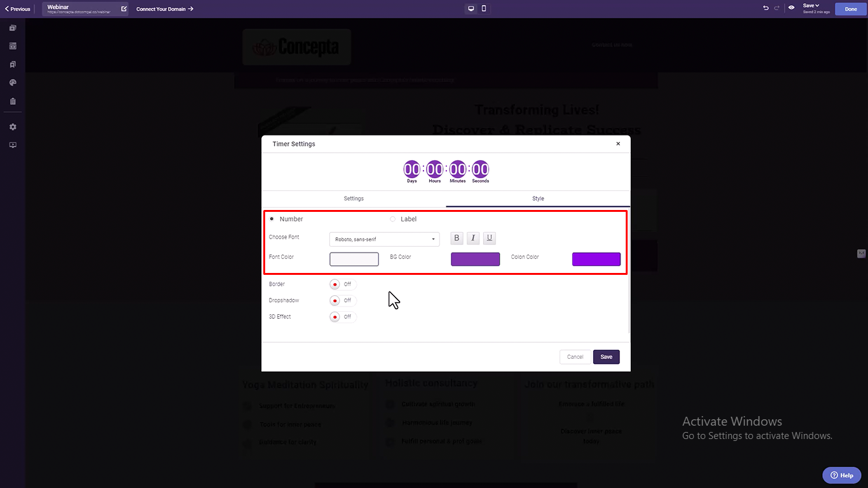Image resolution: width=868 pixels, height=488 pixels.
Task: Switch to the Settings tab
Action: coord(354,199)
